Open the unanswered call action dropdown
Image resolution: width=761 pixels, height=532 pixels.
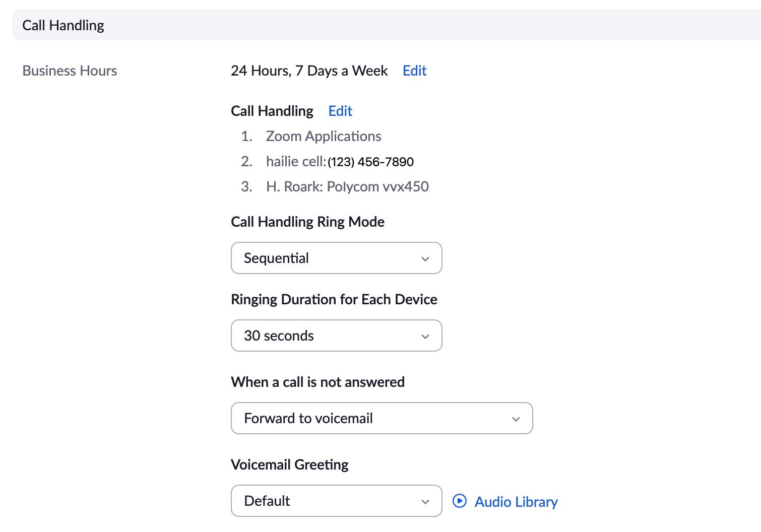pyautogui.click(x=382, y=418)
